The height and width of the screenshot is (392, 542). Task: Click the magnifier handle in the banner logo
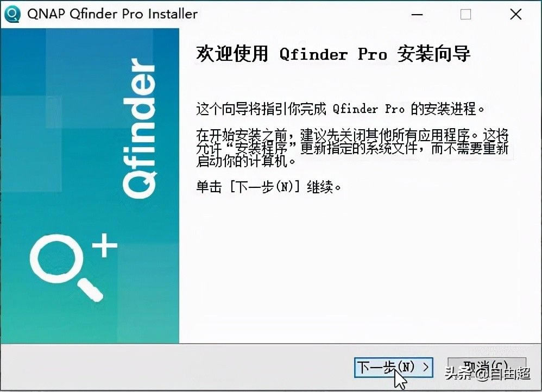pyautogui.click(x=90, y=290)
